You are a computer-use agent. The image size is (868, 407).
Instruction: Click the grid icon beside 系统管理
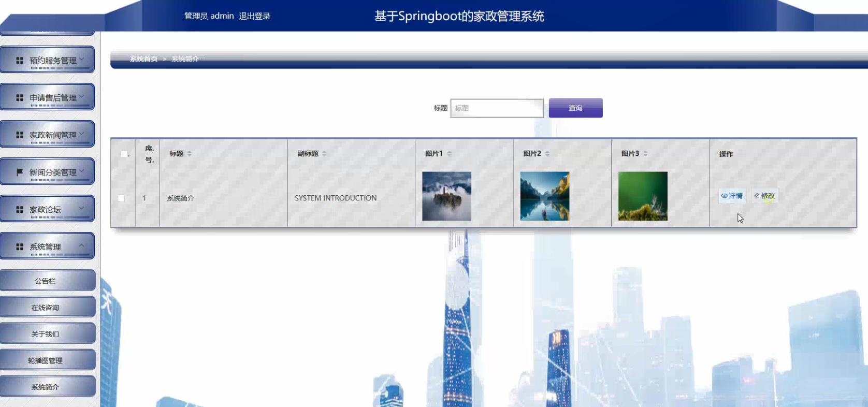20,247
